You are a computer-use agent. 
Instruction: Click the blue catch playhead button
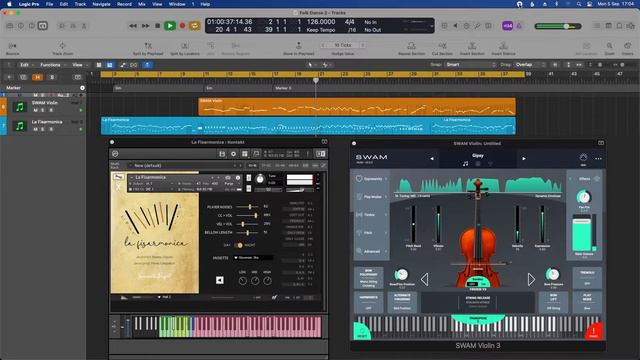[x=147, y=65]
